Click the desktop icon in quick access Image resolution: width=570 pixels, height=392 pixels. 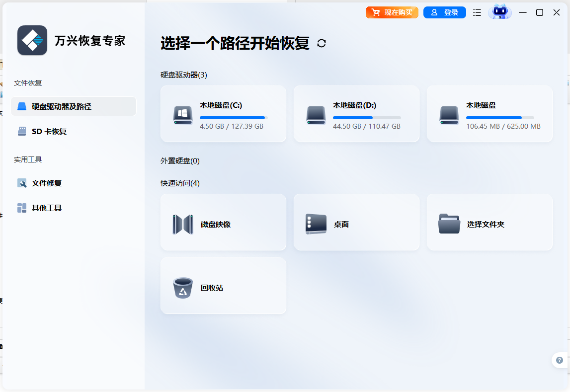click(x=316, y=224)
